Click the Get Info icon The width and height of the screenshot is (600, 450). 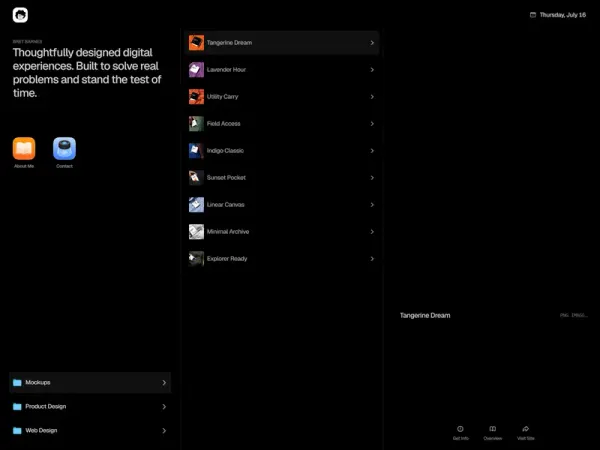pos(460,429)
